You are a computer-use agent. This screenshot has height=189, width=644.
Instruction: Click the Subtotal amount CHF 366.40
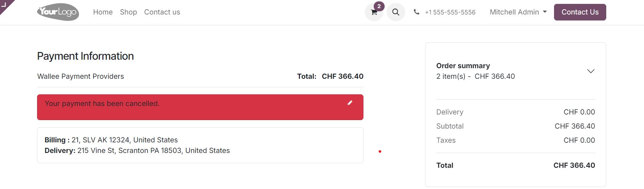click(x=574, y=126)
